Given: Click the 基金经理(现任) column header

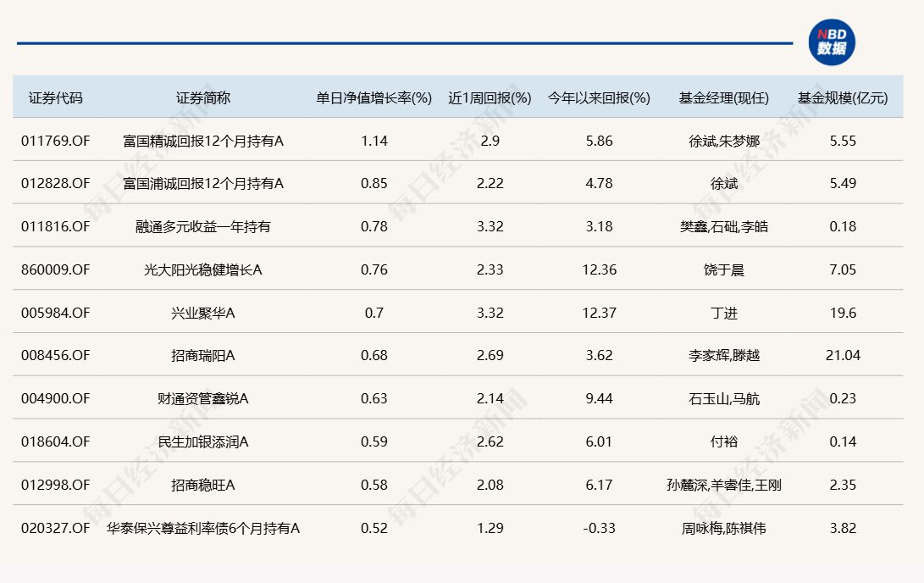Looking at the screenshot, I should click(x=724, y=97).
